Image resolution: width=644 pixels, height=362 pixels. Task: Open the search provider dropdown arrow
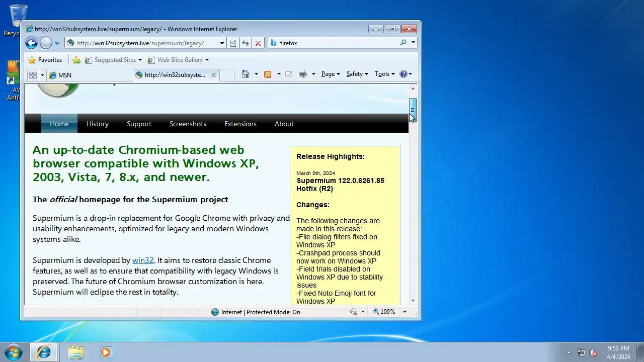coord(413,43)
